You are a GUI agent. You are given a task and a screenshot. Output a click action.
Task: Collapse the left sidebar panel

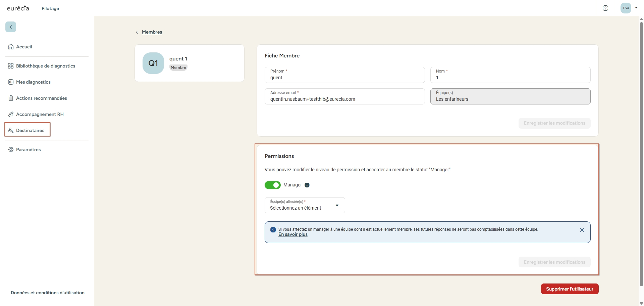pyautogui.click(x=10, y=27)
